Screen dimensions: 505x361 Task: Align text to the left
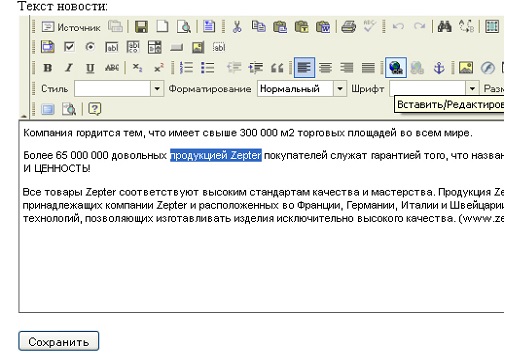(304, 68)
